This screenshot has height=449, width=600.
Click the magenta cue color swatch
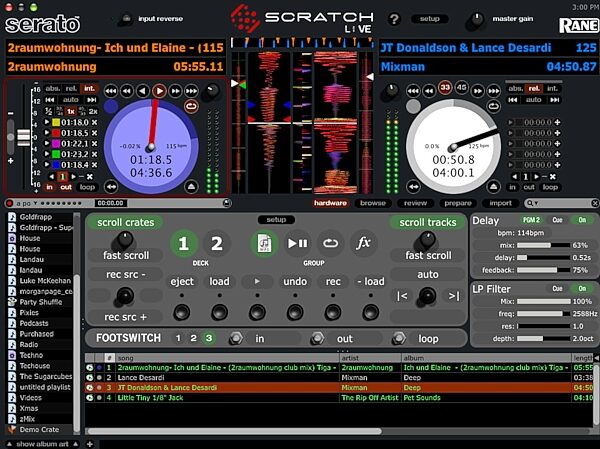click(x=56, y=144)
